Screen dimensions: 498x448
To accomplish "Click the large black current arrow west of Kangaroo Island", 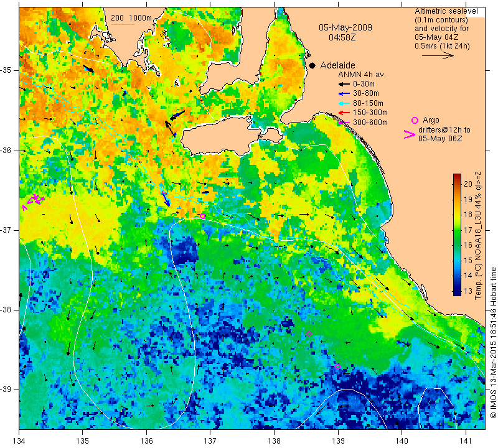I will click(x=170, y=129).
